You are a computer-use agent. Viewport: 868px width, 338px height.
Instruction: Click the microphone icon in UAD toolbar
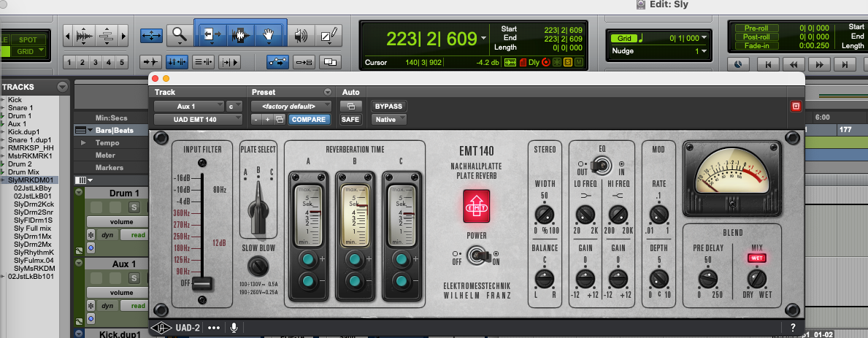coord(234,328)
